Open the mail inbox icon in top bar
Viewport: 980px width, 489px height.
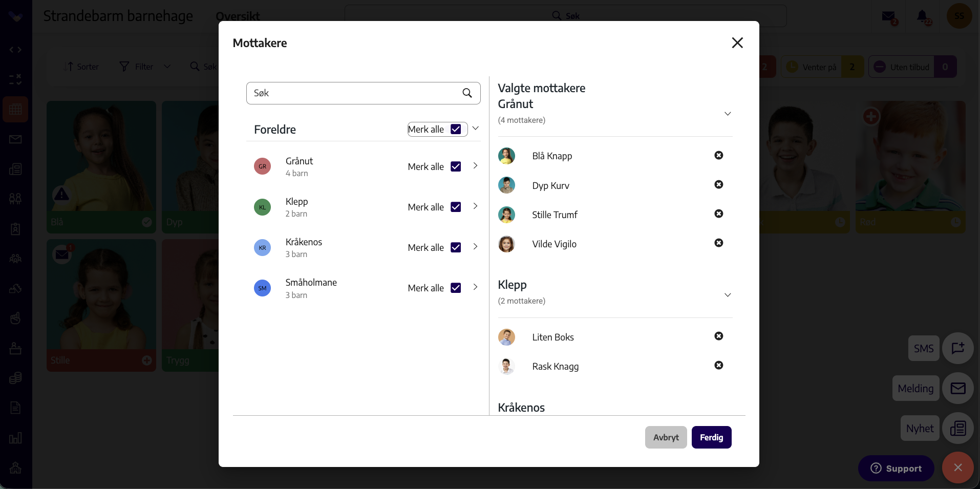coord(889,16)
